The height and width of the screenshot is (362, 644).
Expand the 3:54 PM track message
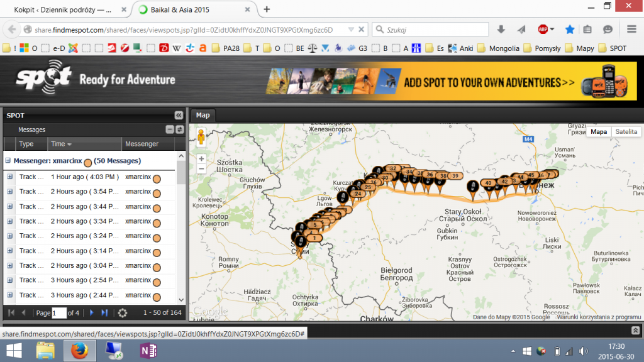coord(10,192)
